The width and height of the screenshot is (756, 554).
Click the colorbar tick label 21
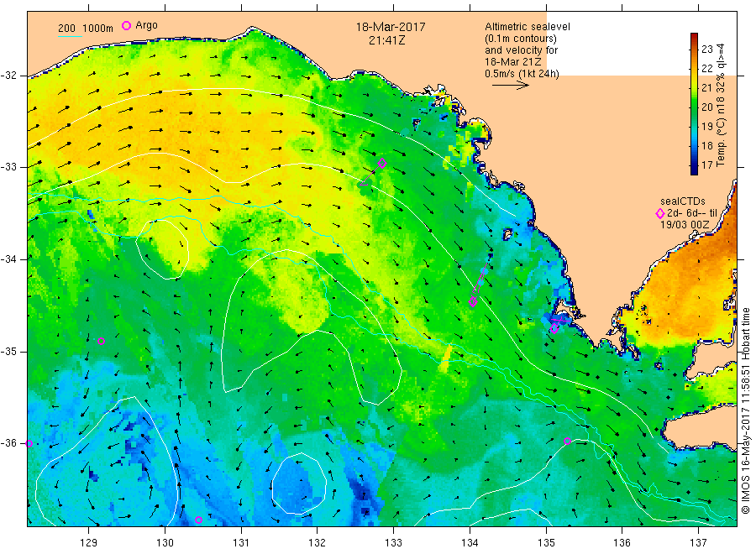point(706,87)
